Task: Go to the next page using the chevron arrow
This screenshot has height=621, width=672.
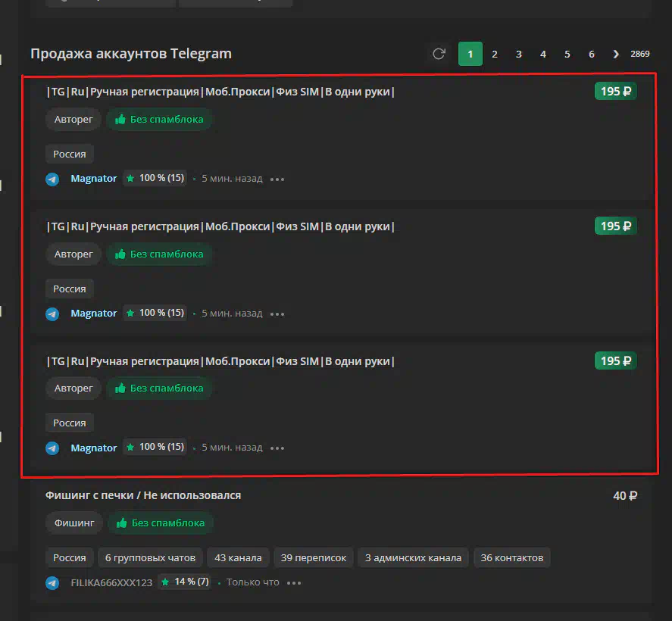Action: coord(616,54)
